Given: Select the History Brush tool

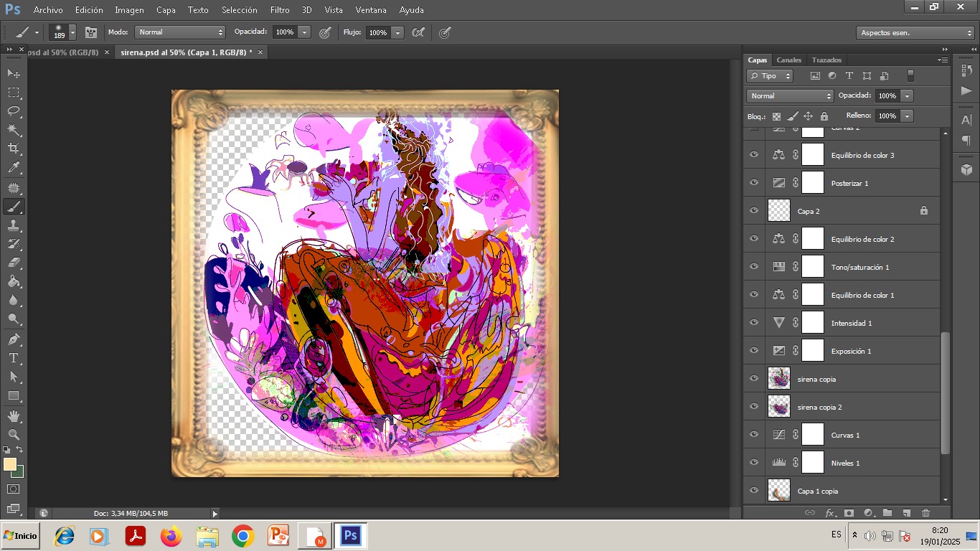Looking at the screenshot, I should click(14, 244).
